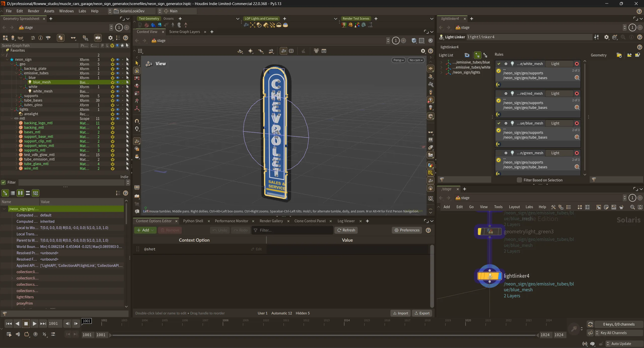Click the sunglasses view options icon in scene graph
The image size is (644, 348).
click(x=73, y=38)
